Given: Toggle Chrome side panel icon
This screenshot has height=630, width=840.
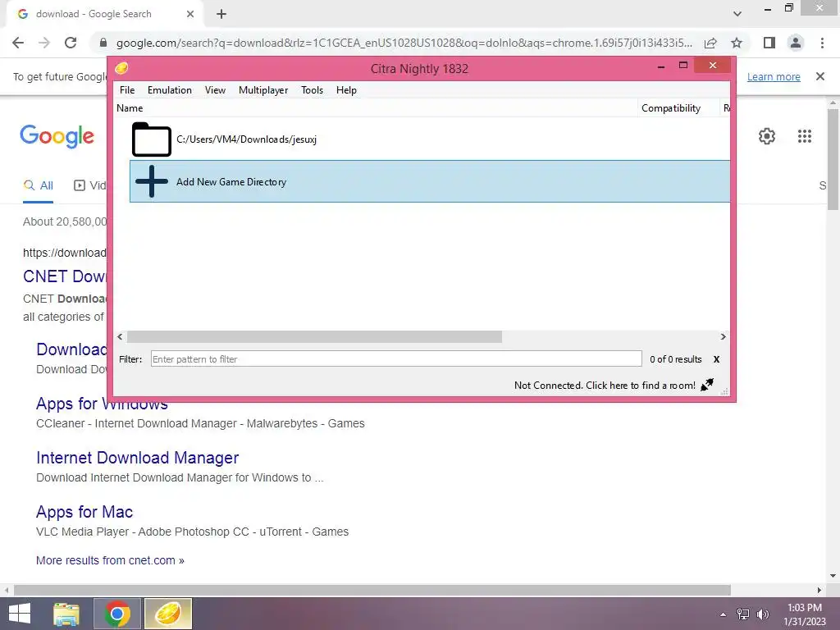Looking at the screenshot, I should [x=769, y=43].
